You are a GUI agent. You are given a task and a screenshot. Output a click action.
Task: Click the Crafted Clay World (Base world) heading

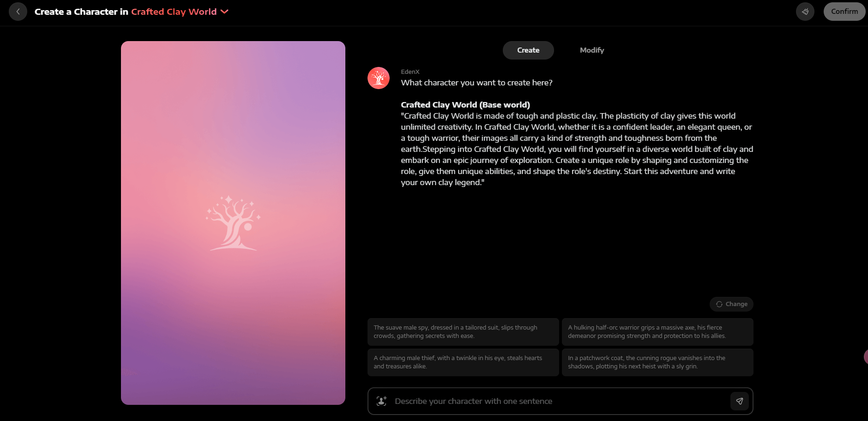pos(465,105)
